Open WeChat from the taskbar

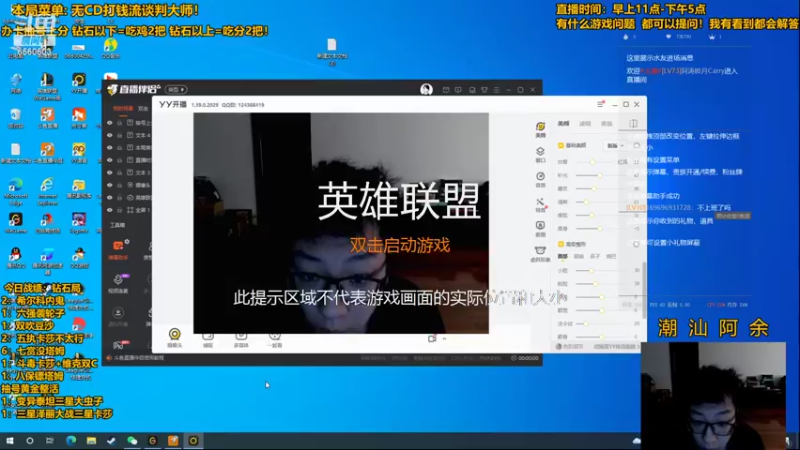tap(132, 441)
